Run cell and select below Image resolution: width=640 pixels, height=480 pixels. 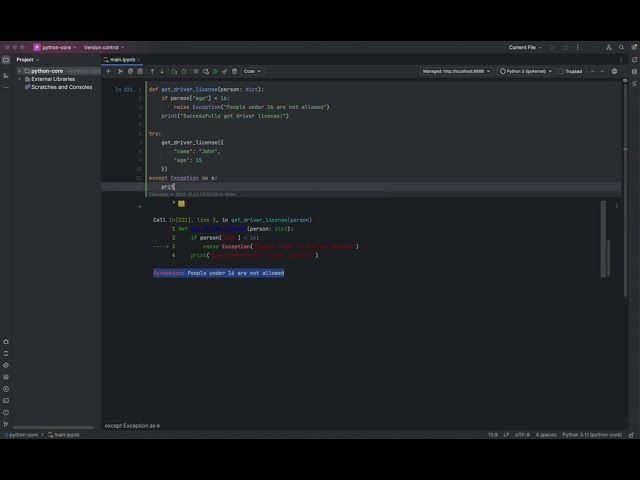click(x=174, y=71)
